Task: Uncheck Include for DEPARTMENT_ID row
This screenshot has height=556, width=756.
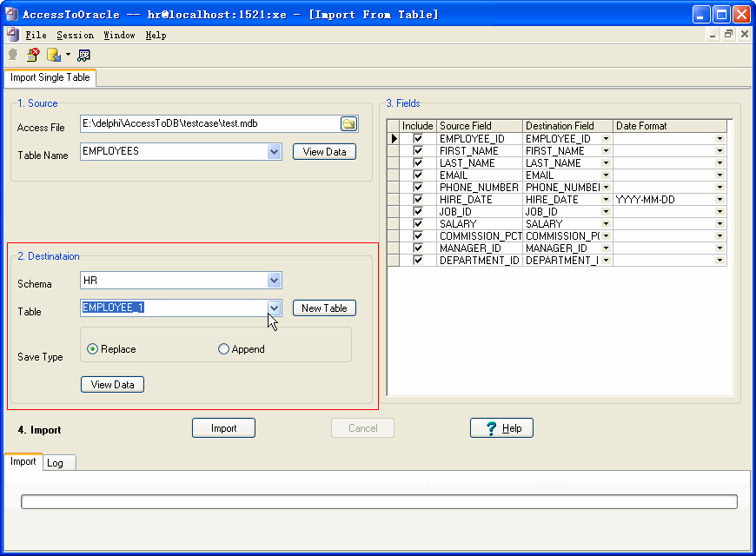Action: (x=418, y=260)
